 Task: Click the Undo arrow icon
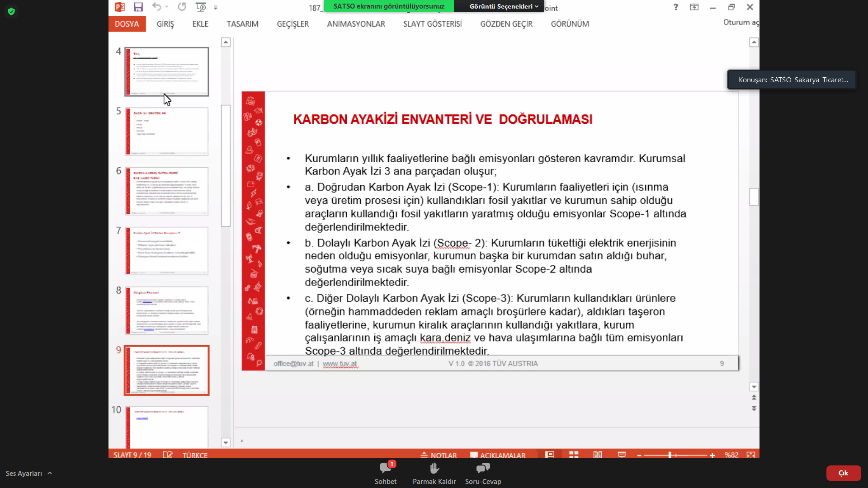156,7
